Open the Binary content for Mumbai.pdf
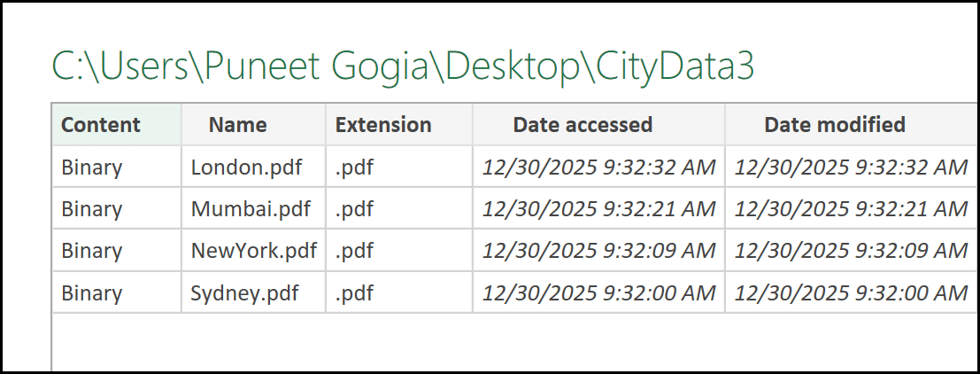 (x=92, y=209)
